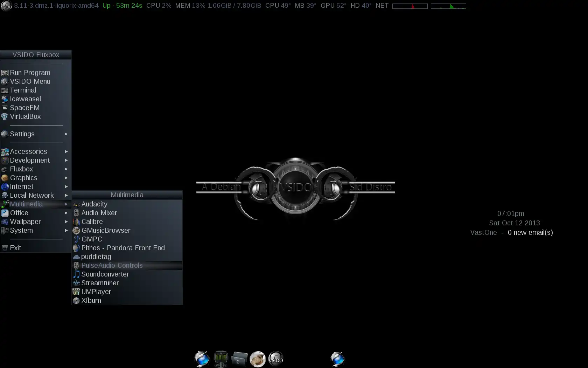Click the VSIDO Menu entry icon
Screen dimensions: 588x368
pos(5,82)
